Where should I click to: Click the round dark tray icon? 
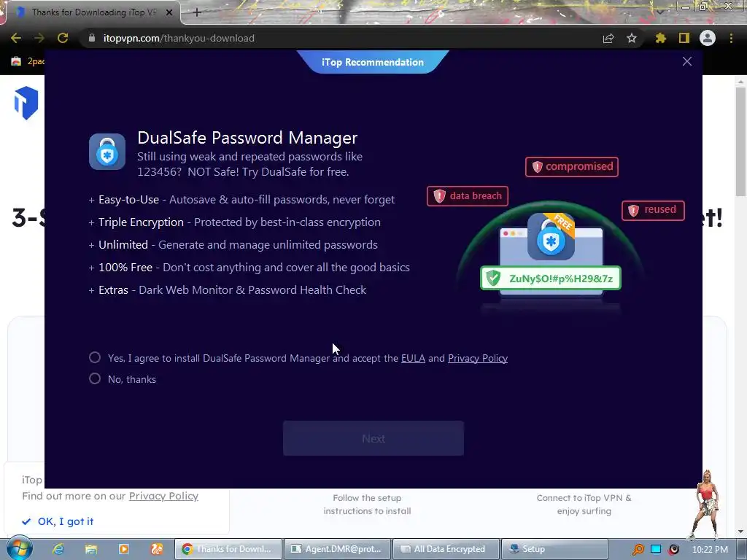point(673,550)
